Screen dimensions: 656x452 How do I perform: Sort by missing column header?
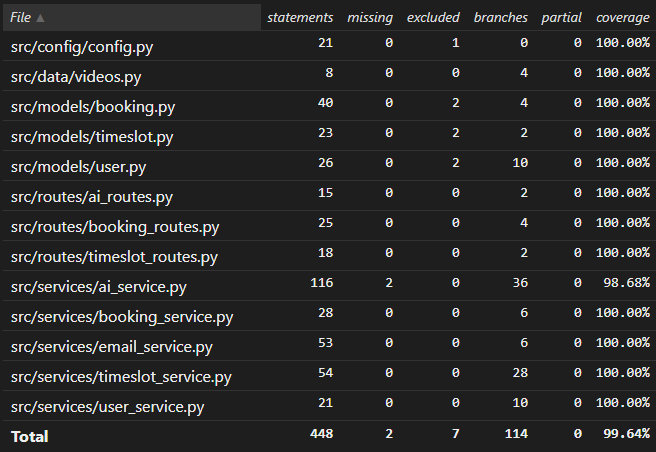tap(369, 18)
